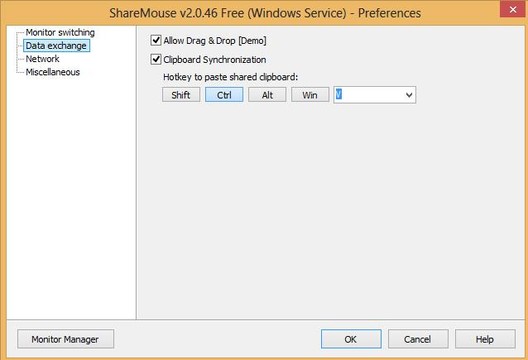Image resolution: width=528 pixels, height=360 pixels.
Task: Select Data exchange in the sidebar tree
Action: pos(56,45)
